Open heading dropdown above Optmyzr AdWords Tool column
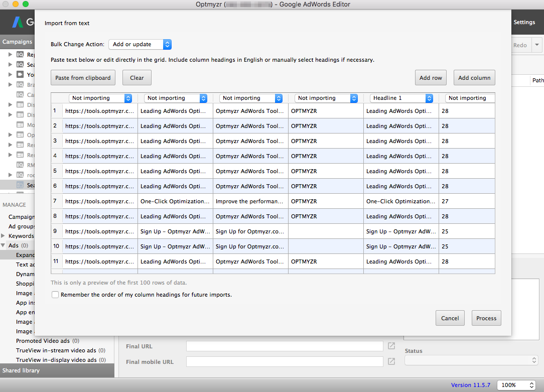Viewport: 544px width, 392px height. pyautogui.click(x=251, y=98)
